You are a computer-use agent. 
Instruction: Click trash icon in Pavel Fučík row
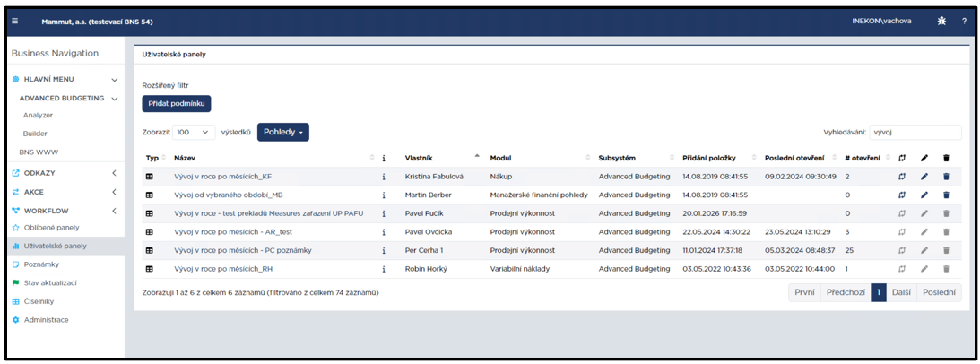click(x=946, y=213)
